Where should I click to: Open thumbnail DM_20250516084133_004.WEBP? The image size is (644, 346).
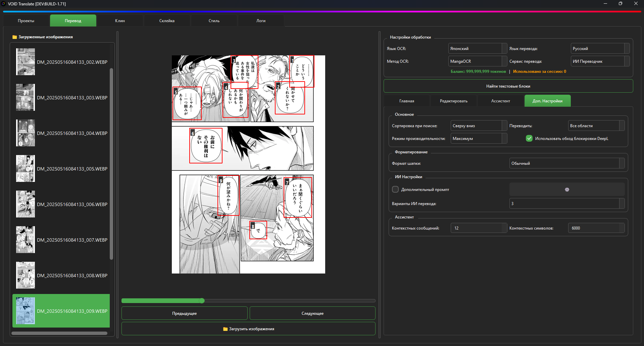pos(26,133)
